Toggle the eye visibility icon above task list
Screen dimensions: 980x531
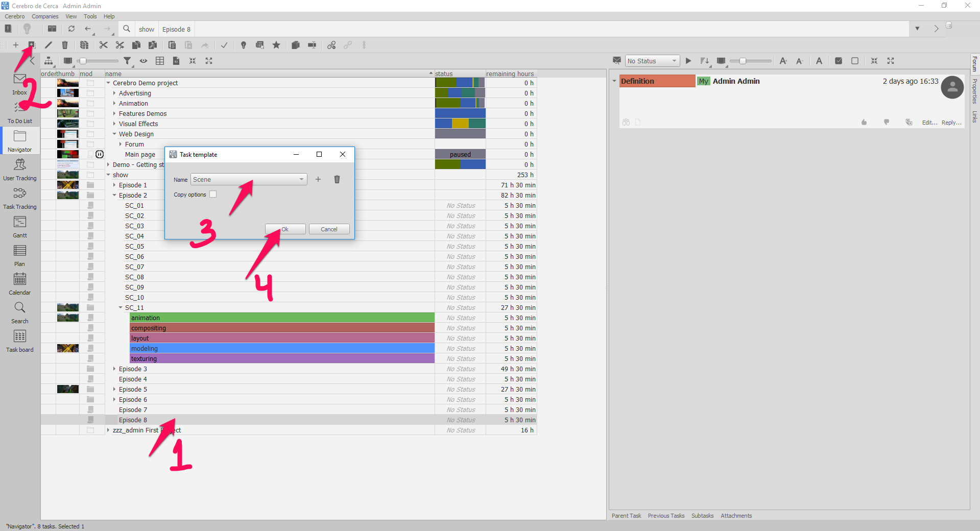[x=144, y=61]
